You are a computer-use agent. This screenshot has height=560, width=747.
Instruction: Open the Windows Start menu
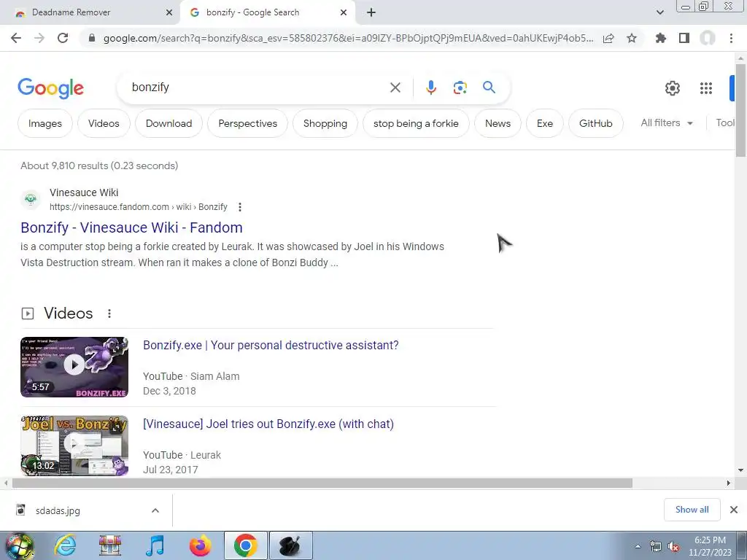(20, 547)
